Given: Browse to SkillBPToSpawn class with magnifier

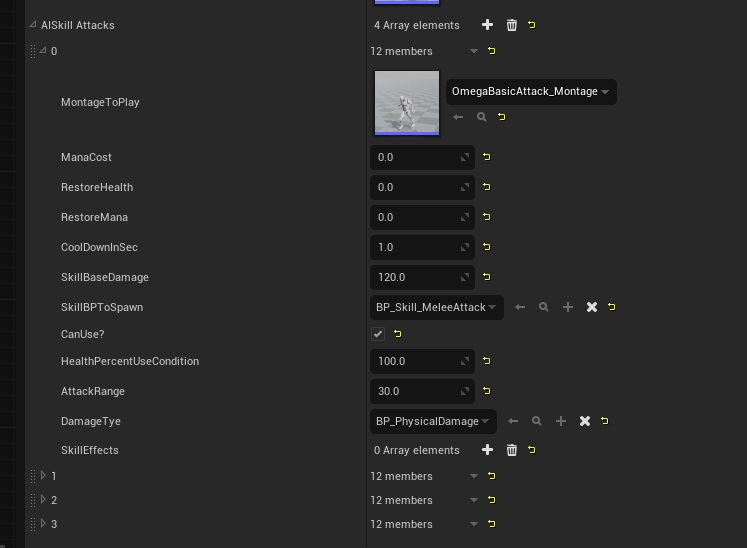Looking at the screenshot, I should click(x=544, y=307).
